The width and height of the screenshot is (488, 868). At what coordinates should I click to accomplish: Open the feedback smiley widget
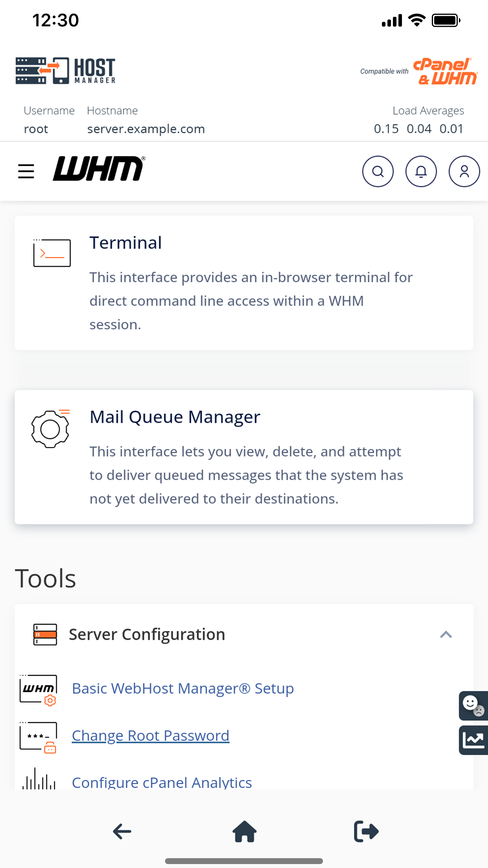473,706
